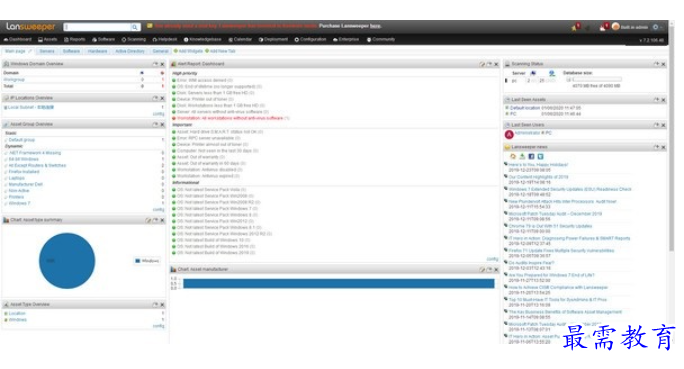
Task: Open the Configuration menu
Action: [x=310, y=39]
